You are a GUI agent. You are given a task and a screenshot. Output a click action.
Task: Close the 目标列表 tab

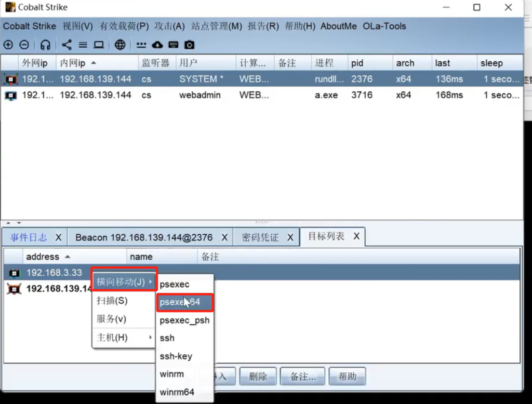pyautogui.click(x=356, y=236)
